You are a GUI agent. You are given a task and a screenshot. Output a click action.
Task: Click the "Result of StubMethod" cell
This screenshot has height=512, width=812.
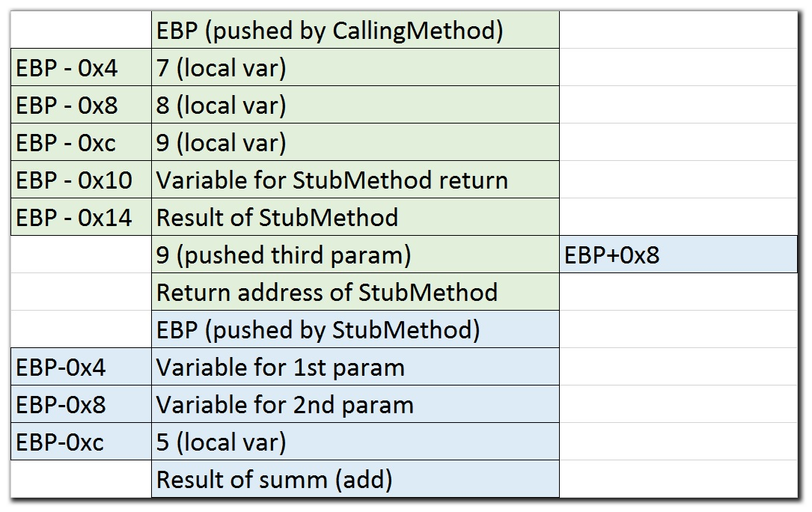click(x=355, y=218)
